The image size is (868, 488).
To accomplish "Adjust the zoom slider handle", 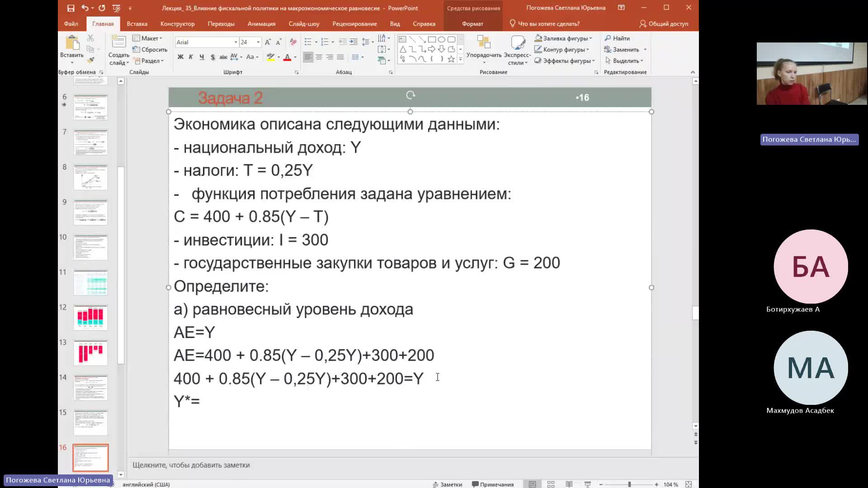I will [x=629, y=484].
